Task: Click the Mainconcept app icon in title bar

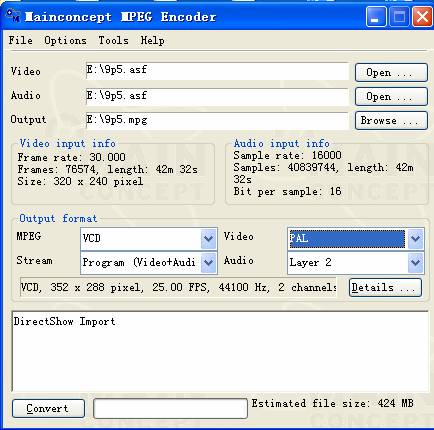Action: click(13, 16)
